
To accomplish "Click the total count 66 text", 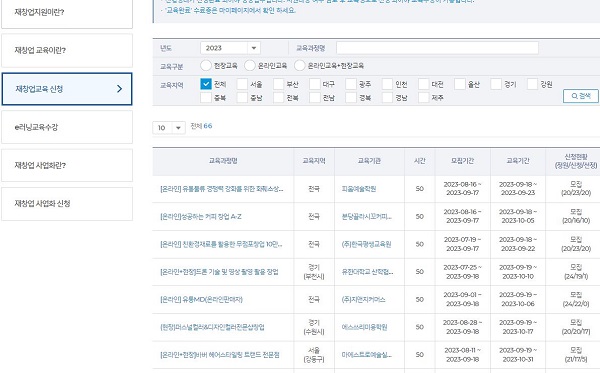I will (208, 126).
